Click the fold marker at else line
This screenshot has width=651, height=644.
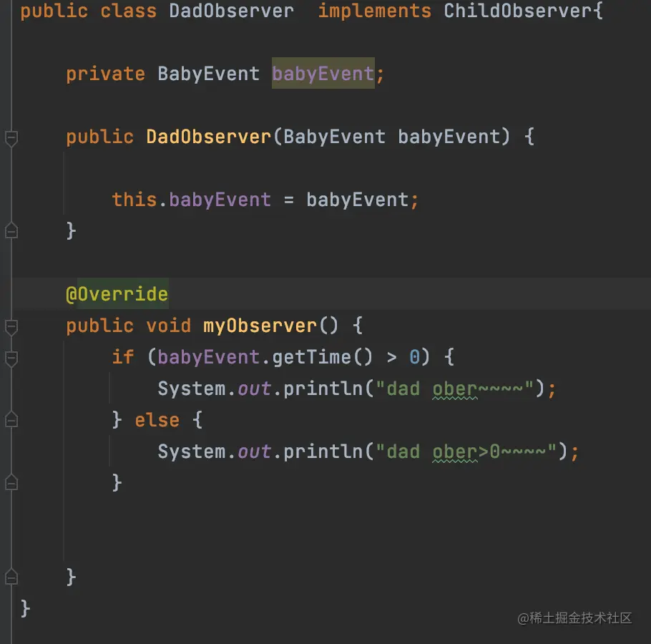(x=11, y=419)
